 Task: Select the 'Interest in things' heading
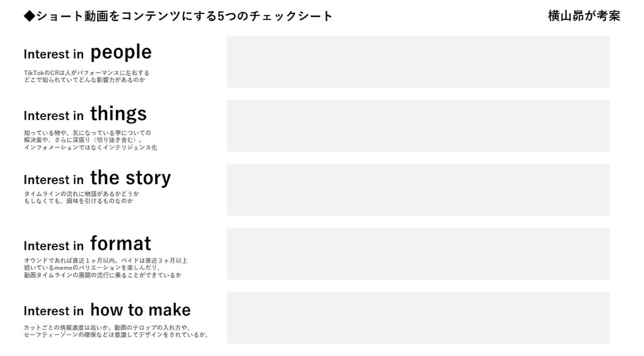pyautogui.click(x=85, y=115)
